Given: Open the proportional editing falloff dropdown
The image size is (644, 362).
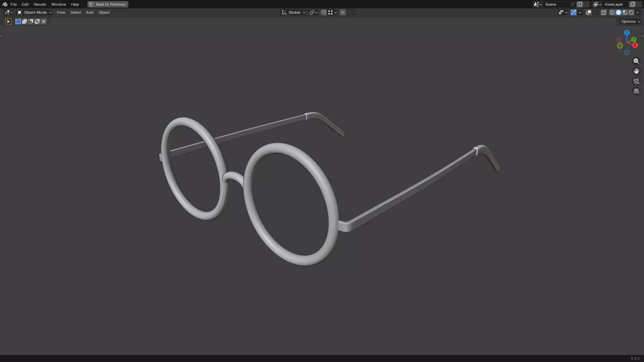Looking at the screenshot, I should (352, 12).
